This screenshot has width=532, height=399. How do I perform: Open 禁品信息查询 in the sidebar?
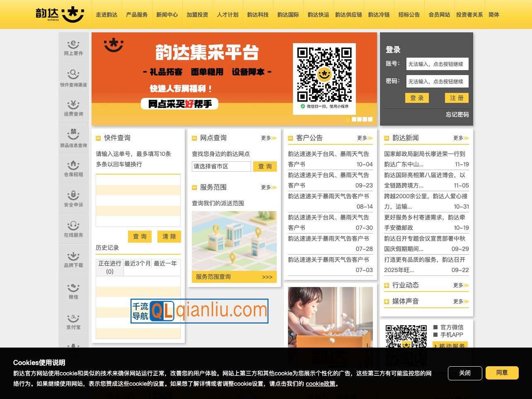[73, 138]
